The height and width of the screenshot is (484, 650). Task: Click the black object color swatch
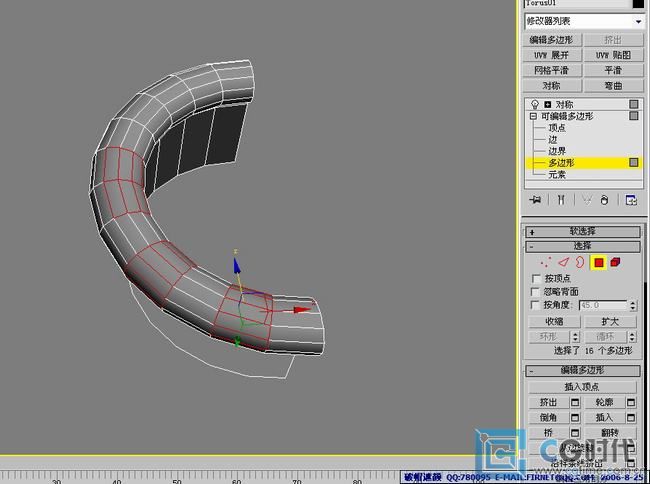(638, 4)
